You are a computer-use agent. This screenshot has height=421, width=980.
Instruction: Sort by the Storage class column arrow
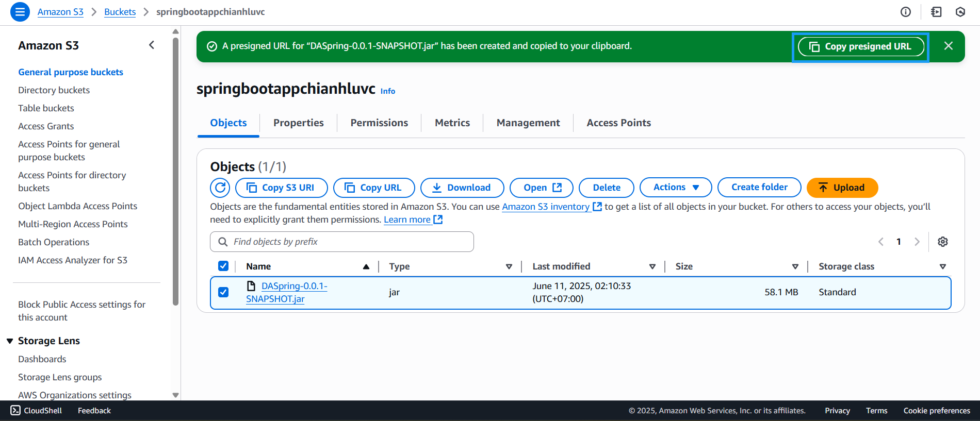[943, 266]
